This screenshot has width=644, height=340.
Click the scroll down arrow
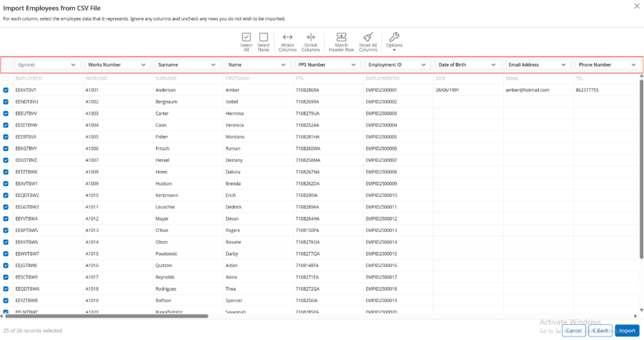pos(641,311)
